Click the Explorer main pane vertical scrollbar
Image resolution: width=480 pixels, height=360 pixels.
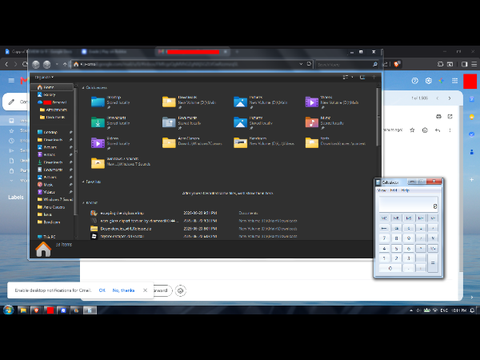click(x=378, y=117)
